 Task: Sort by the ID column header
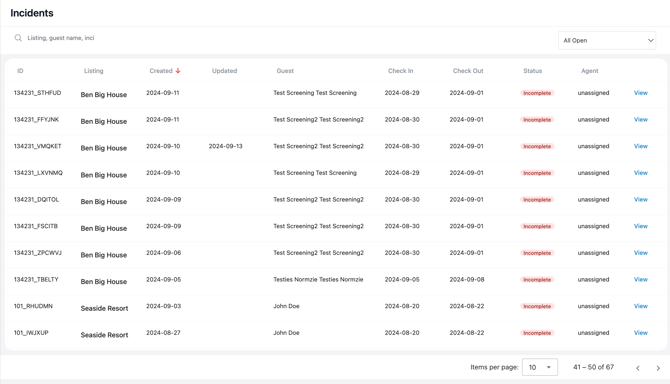pyautogui.click(x=20, y=71)
